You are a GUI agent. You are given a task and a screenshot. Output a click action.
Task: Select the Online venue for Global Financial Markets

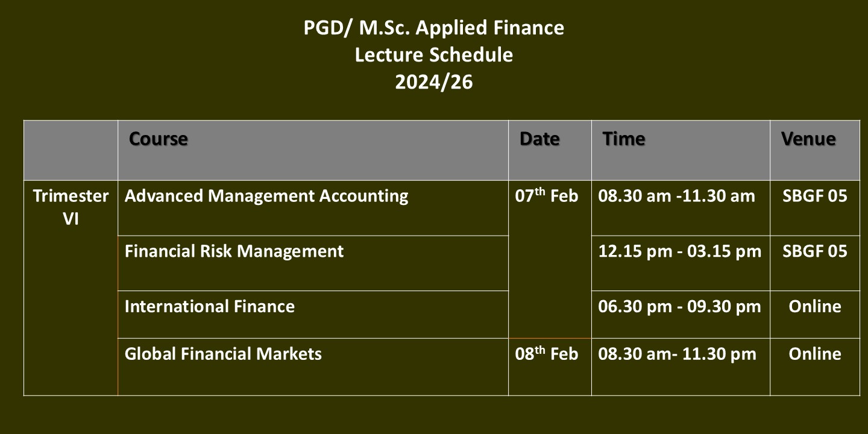click(814, 354)
